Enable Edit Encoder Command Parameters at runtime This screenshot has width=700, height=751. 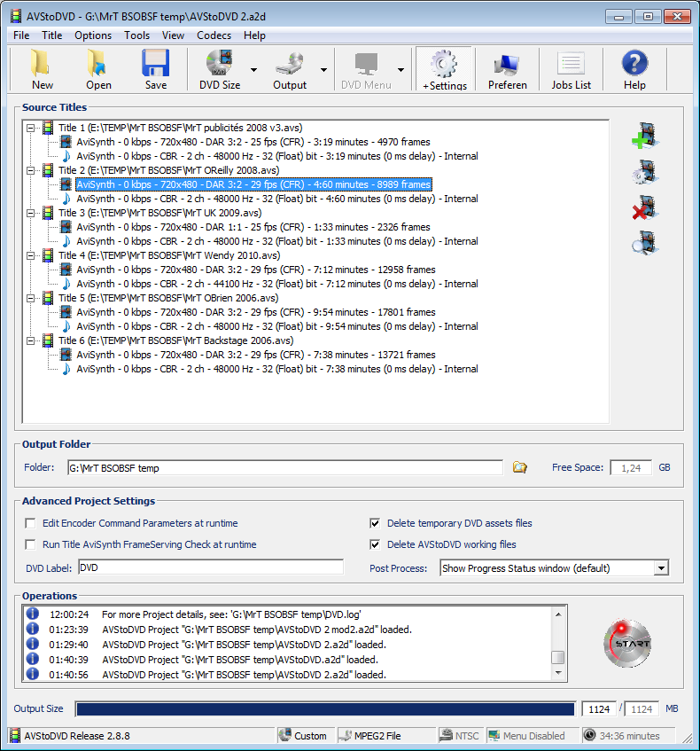click(31, 523)
